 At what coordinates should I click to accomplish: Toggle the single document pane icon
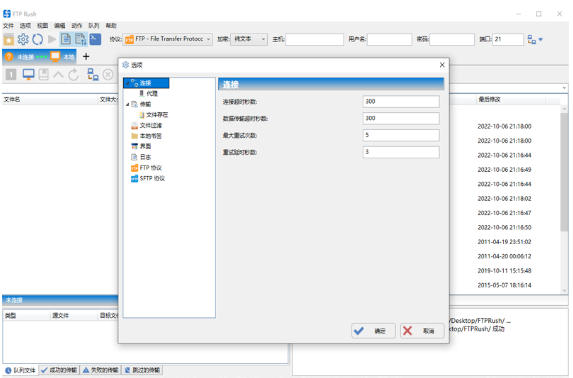coord(66,39)
